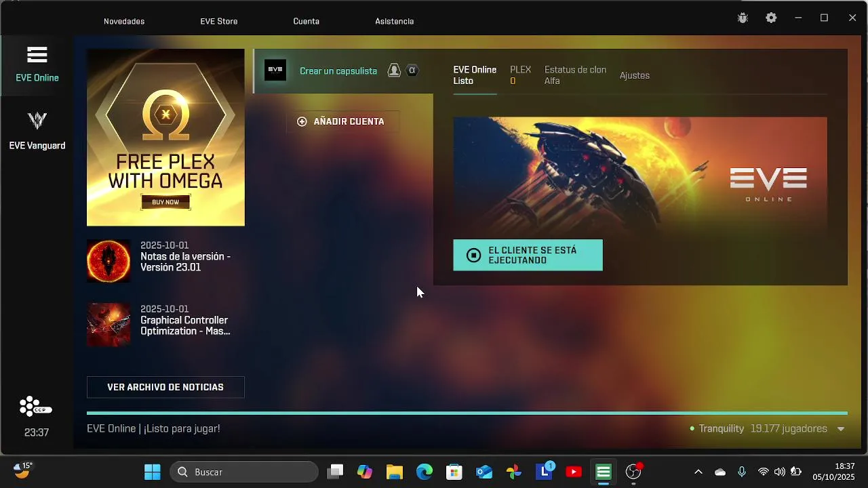Image resolution: width=868 pixels, height=488 pixels.
Task: Click the plus icon beside Añadir Cuenta
Action: 302,121
